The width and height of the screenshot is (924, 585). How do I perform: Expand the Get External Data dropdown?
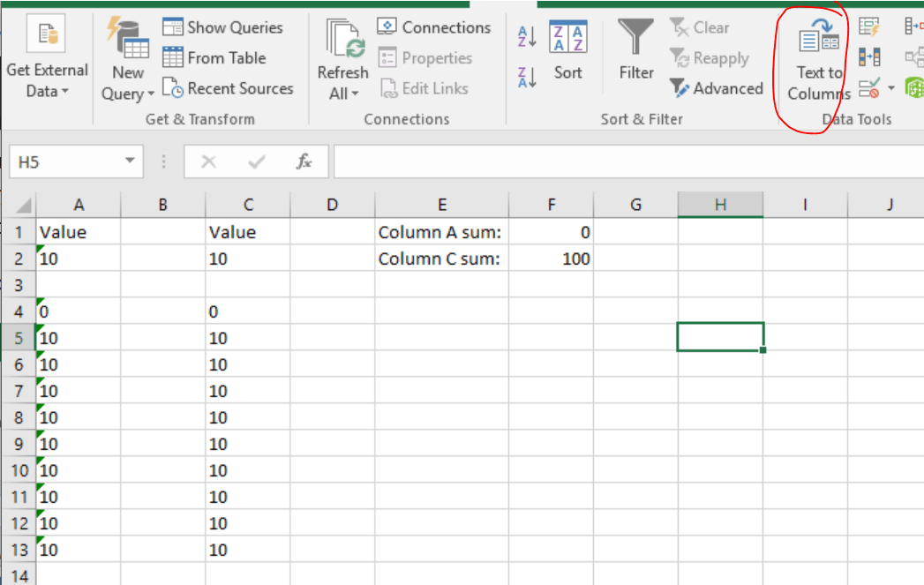(47, 80)
